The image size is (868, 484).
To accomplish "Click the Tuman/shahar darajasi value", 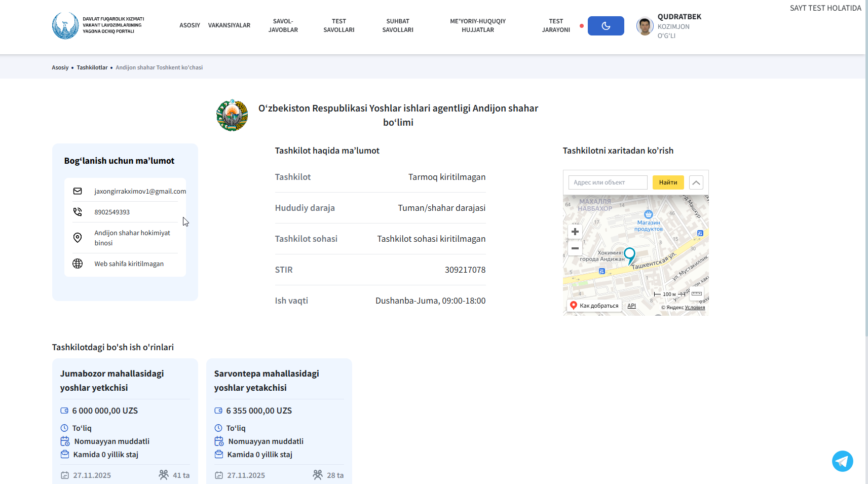I will pos(441,208).
